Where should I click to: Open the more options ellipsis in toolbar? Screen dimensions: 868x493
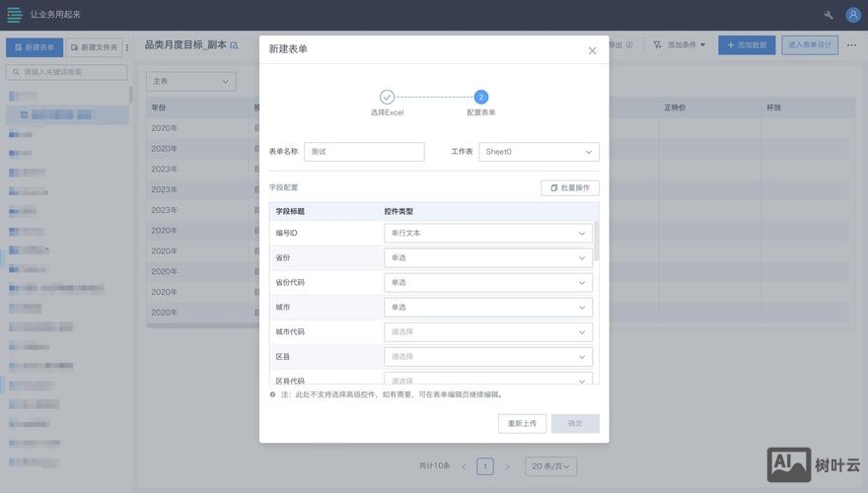click(851, 44)
